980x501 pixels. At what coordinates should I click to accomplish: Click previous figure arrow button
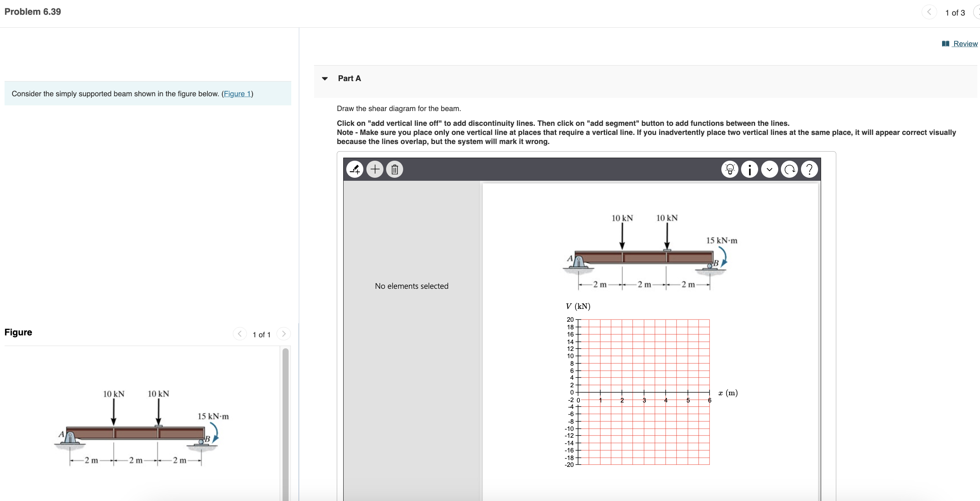click(x=240, y=334)
